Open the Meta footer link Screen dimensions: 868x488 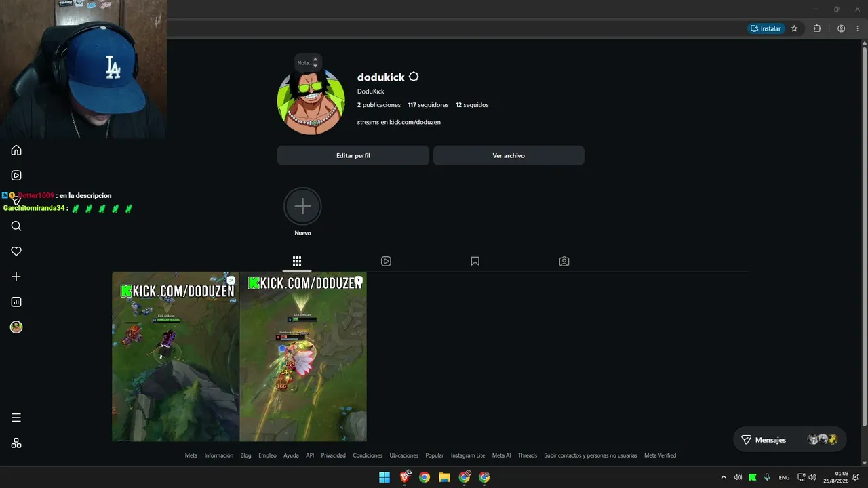point(191,455)
